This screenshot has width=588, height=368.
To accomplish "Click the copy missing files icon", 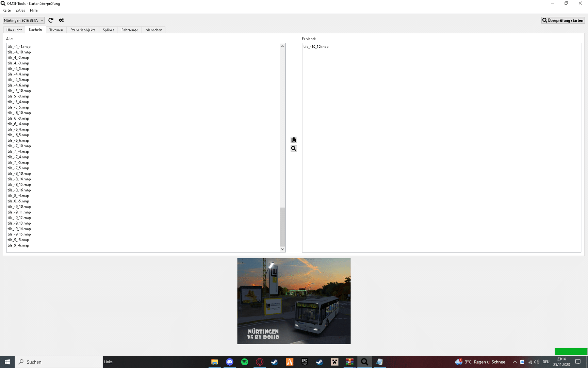I will pos(294,140).
